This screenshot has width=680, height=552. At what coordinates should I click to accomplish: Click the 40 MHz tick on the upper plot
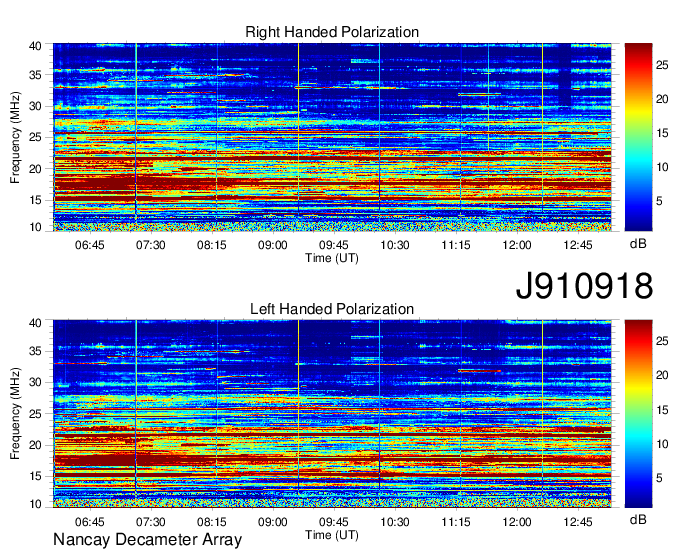point(35,46)
